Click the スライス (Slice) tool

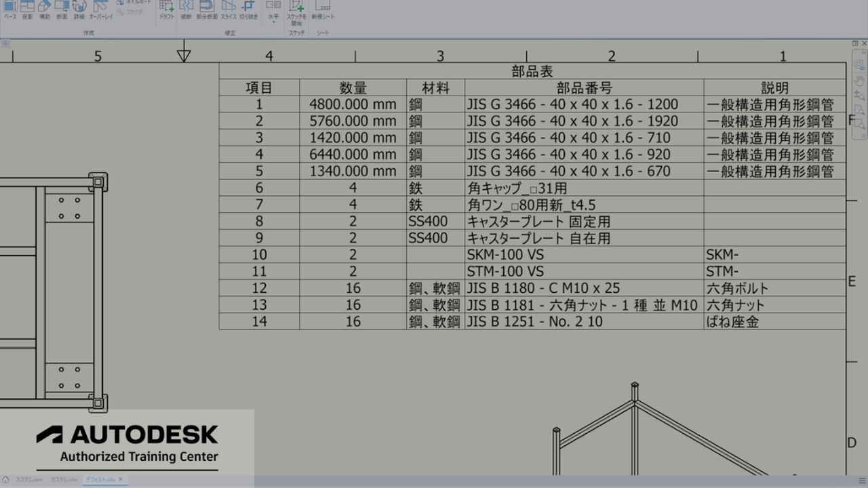point(229,10)
